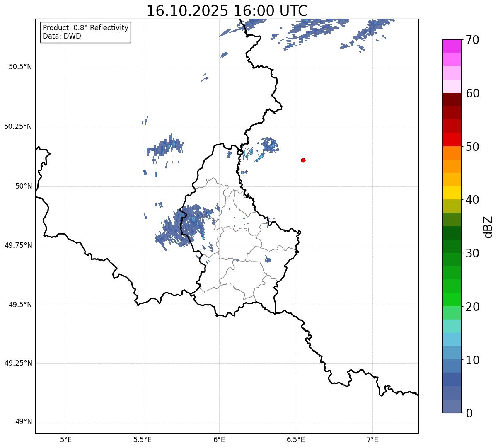
Task: Click the 49°N latitude label
Action: pos(24,422)
